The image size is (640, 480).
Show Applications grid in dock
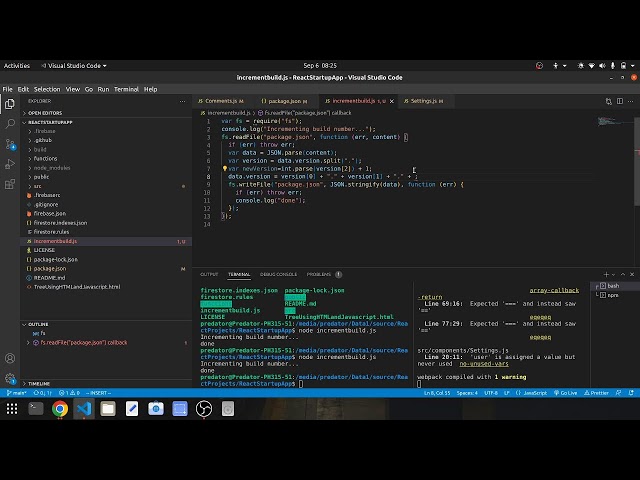tap(12, 409)
